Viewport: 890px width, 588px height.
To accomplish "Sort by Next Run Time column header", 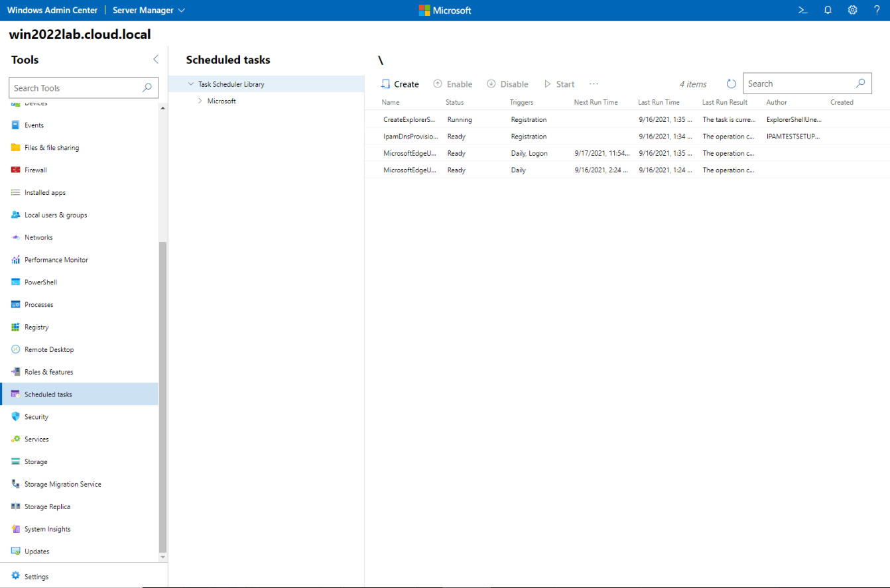I will tap(596, 103).
